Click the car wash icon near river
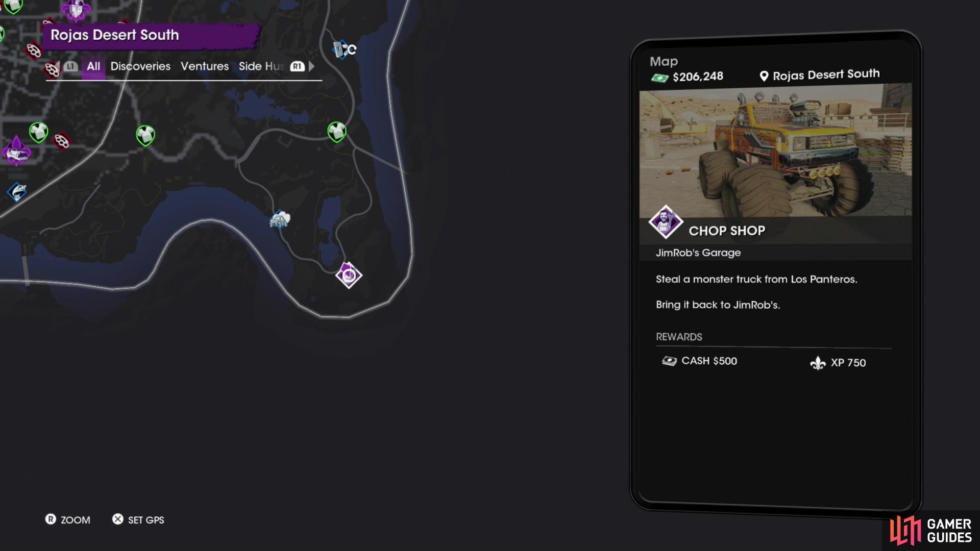980x551 pixels. (280, 219)
